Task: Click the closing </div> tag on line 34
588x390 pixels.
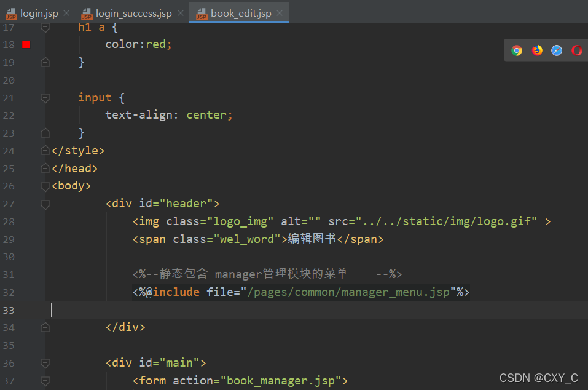Action: pos(125,327)
